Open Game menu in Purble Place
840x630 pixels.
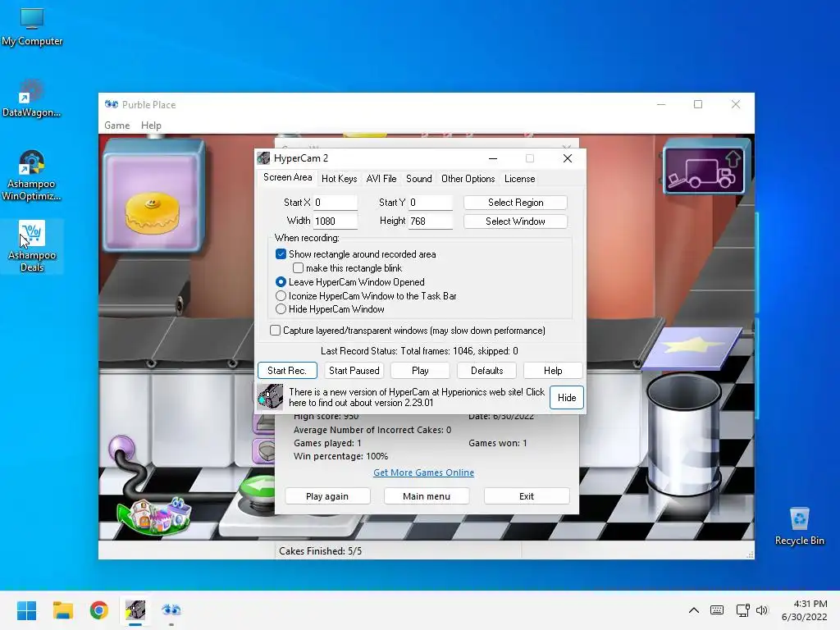[116, 126]
